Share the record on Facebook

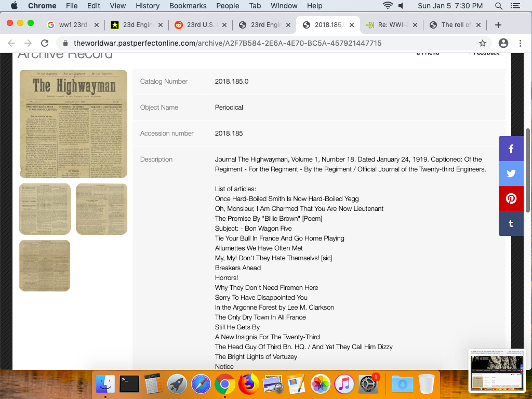tap(511, 149)
